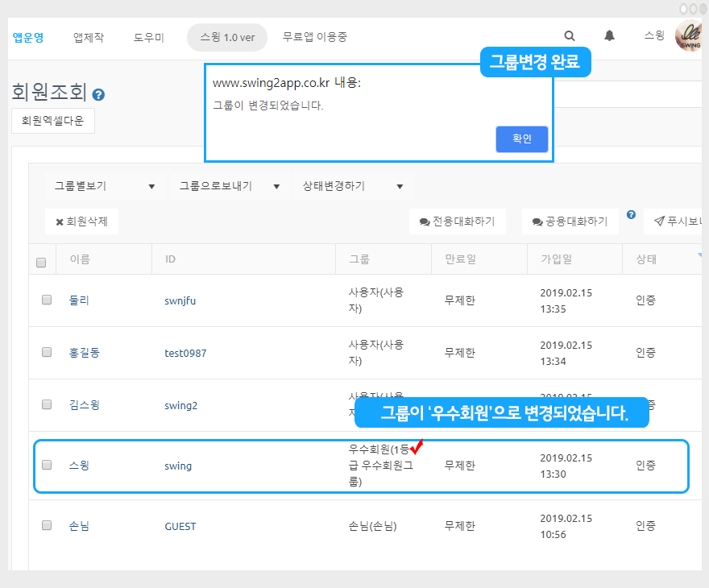Click the swnjfu member ID link
Screen dimensions: 709x588
[x=180, y=301]
